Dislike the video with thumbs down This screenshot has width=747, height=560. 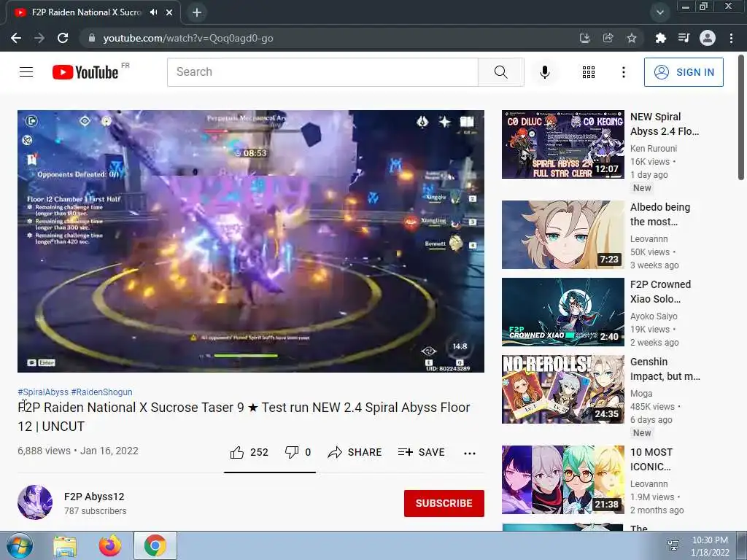click(298, 452)
